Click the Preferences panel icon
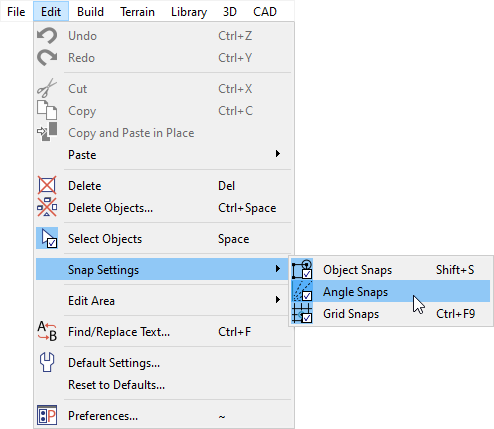Image resolution: width=494 pixels, height=429 pixels. (x=47, y=415)
